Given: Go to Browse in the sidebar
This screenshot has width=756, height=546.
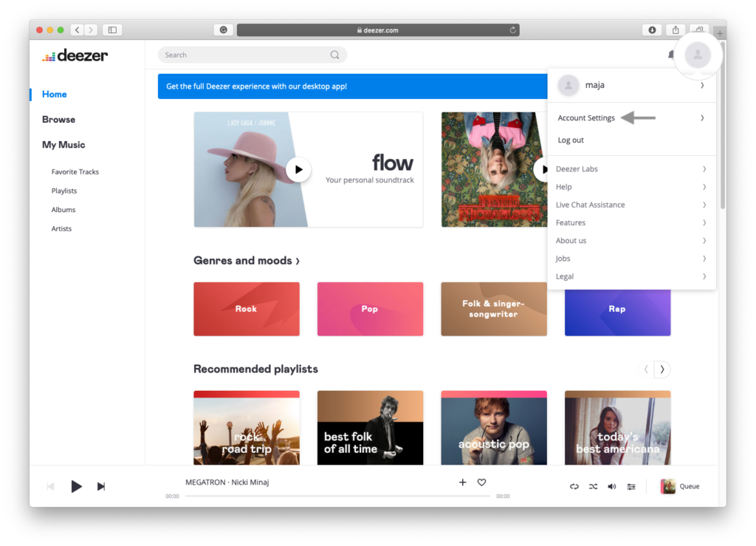Looking at the screenshot, I should [x=58, y=120].
